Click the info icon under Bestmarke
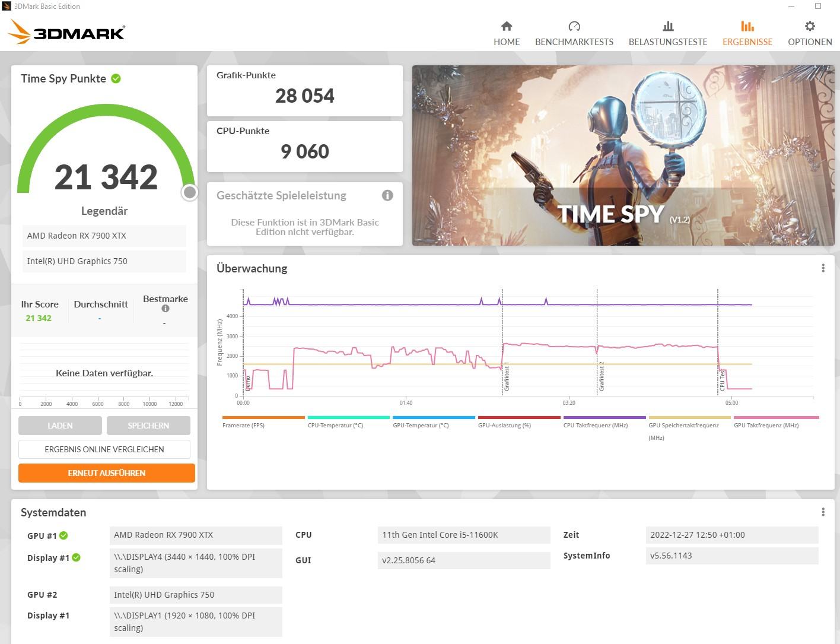840x644 pixels. pyautogui.click(x=166, y=309)
